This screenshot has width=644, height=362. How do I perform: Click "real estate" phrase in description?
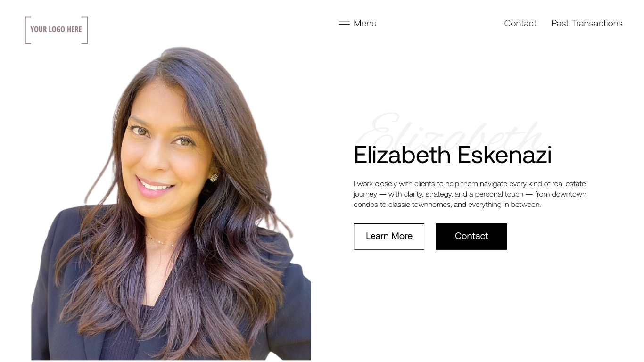569,184
